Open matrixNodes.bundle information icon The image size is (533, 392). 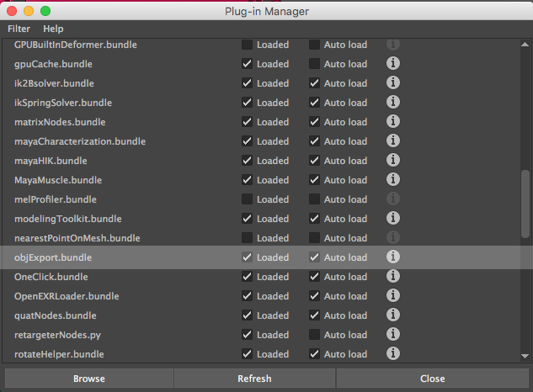[x=393, y=122]
